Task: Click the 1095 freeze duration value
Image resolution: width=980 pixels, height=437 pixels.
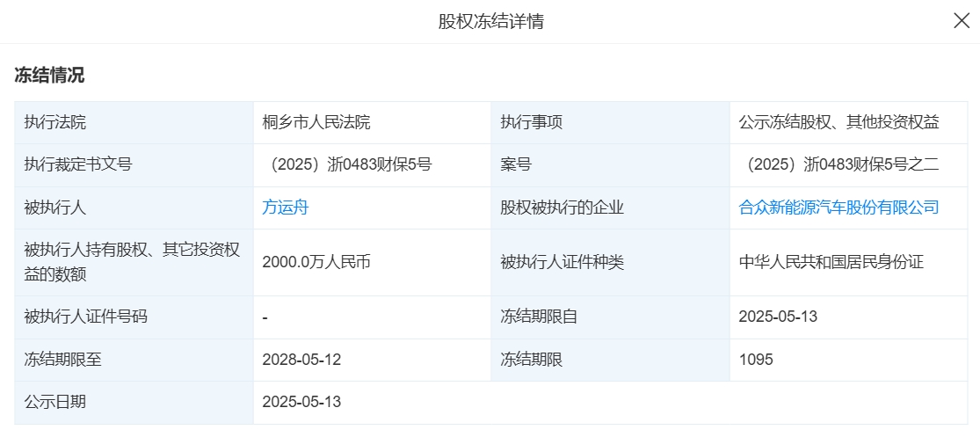Action: (x=756, y=359)
